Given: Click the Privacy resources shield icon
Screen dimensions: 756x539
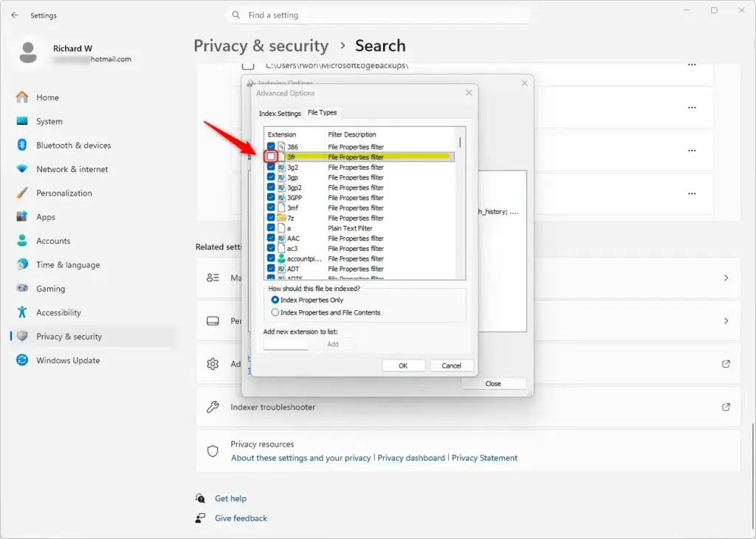Looking at the screenshot, I should click(x=213, y=451).
